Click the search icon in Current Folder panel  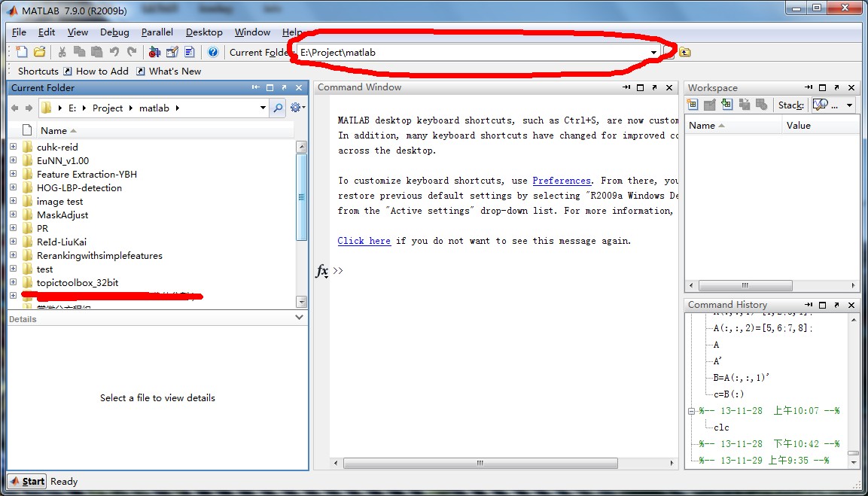tap(277, 108)
